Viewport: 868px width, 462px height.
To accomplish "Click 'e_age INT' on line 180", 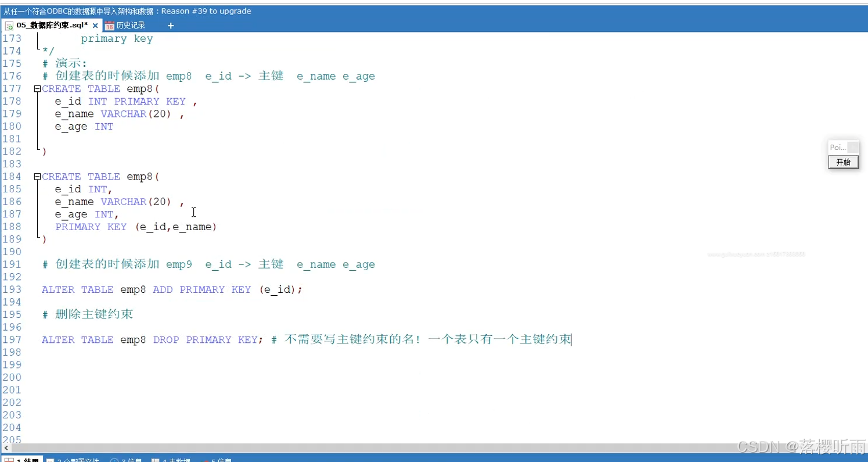I will click(84, 127).
